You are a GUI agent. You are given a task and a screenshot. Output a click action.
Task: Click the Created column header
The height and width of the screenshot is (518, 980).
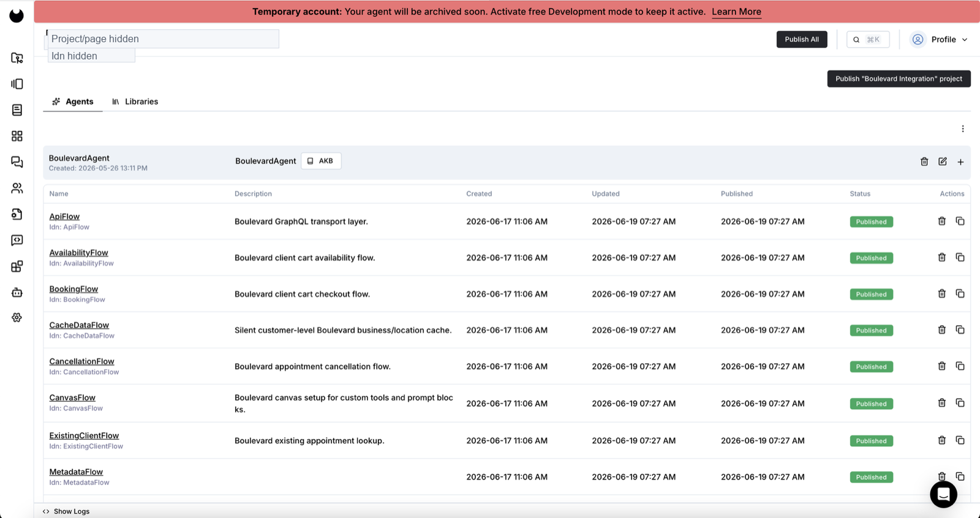479,193
